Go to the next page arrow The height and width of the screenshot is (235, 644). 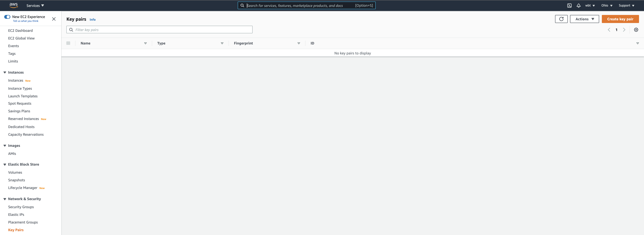click(624, 30)
